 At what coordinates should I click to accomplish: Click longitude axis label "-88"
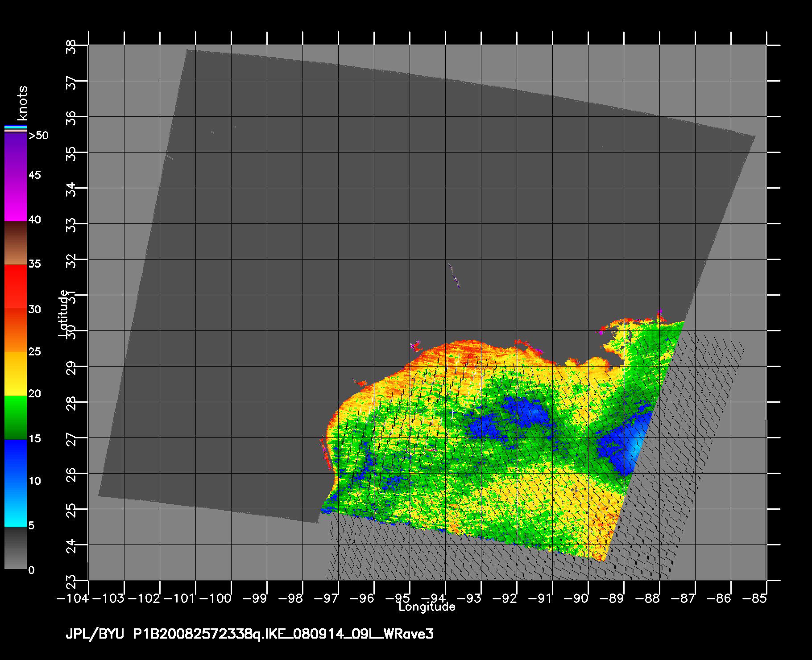point(648,598)
